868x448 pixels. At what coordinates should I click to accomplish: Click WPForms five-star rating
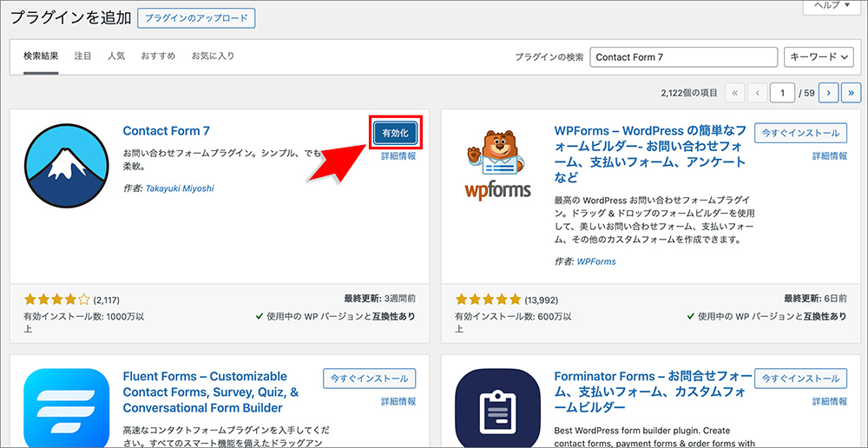coord(488,300)
